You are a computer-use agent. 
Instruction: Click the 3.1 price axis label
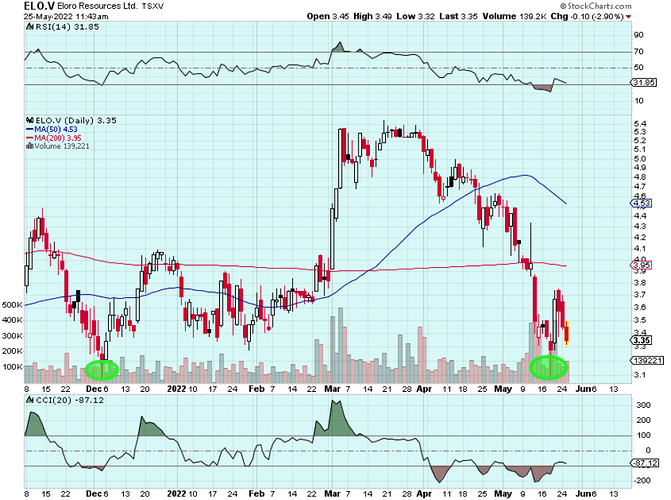tap(641, 375)
